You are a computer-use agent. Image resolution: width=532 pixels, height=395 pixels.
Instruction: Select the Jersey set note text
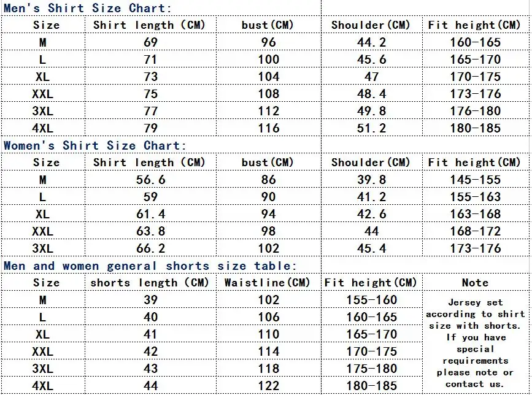coord(476,343)
